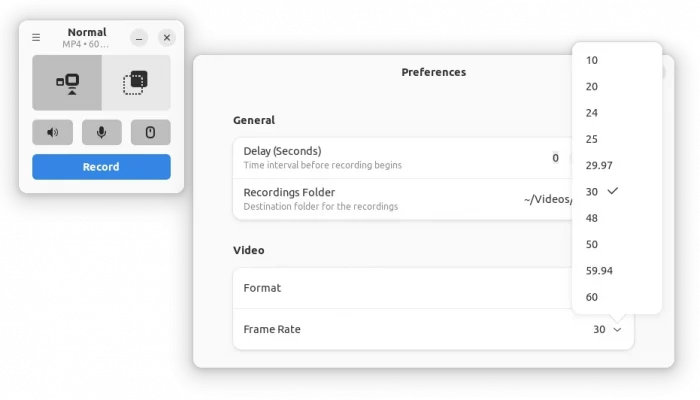Click the Delay seconds value field

(555, 158)
